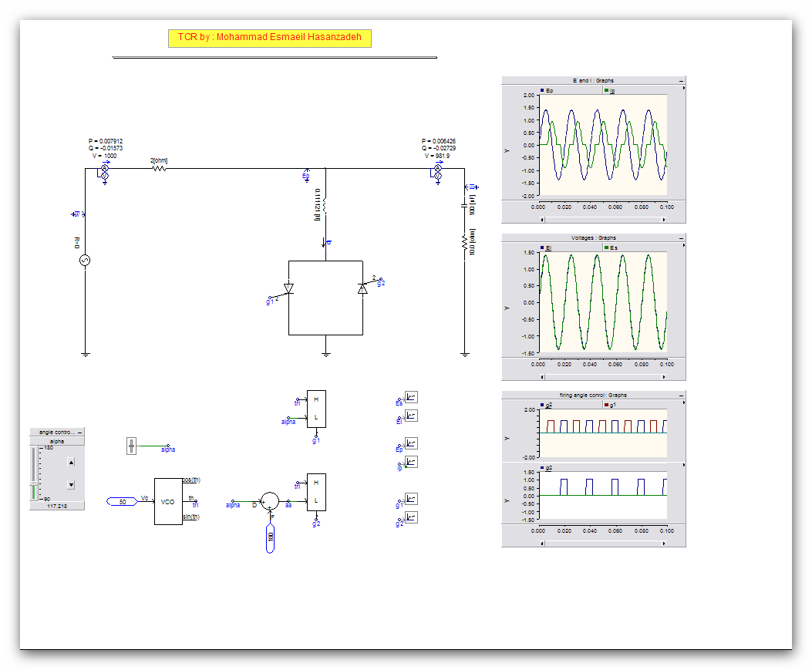
Task: Open the Ip output channel icon
Action: pos(411,462)
